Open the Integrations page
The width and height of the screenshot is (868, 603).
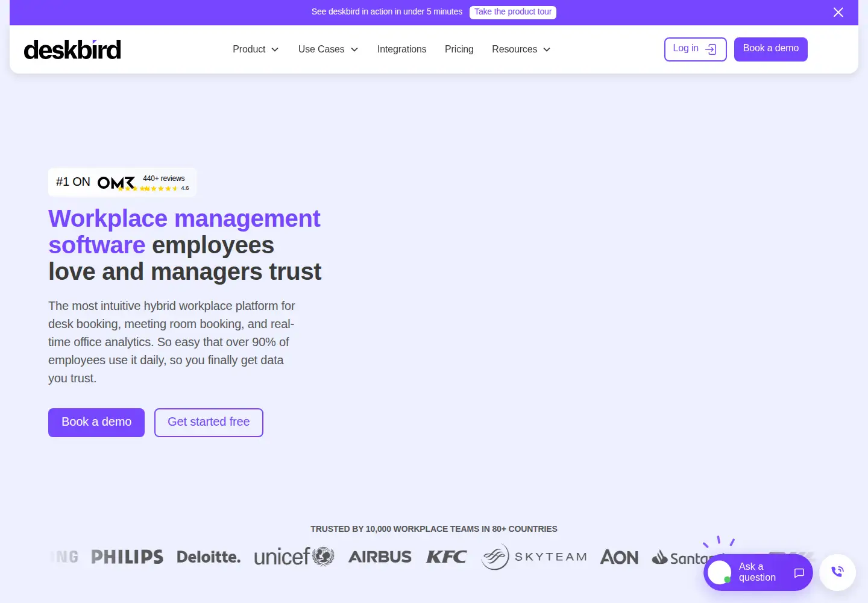pos(401,49)
